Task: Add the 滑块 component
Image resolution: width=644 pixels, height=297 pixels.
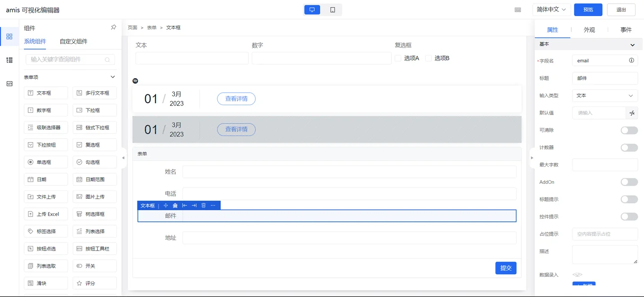Action: point(46,283)
